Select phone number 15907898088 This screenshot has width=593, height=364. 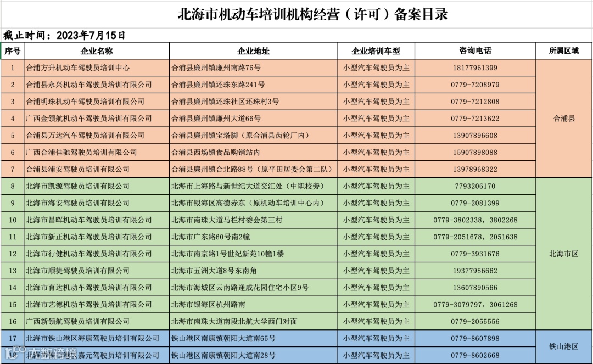click(x=475, y=153)
